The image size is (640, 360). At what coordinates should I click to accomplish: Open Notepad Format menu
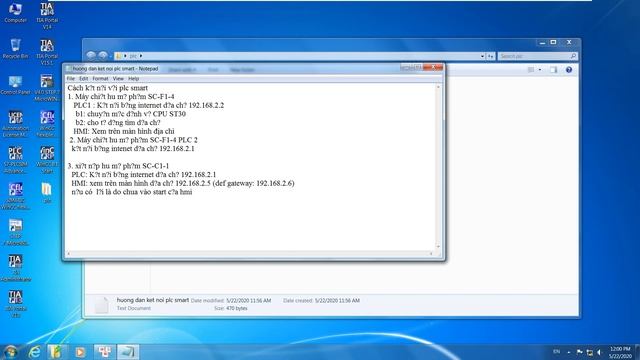100,78
